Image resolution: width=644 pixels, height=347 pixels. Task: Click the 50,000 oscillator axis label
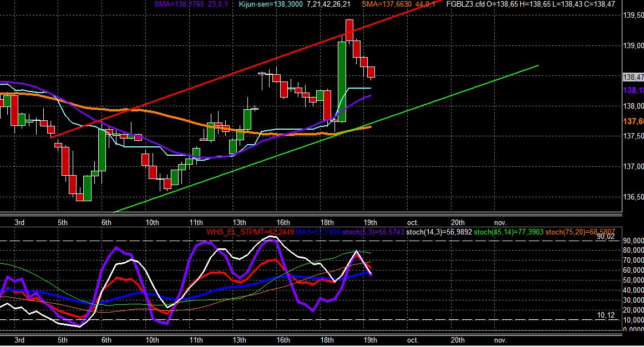pyautogui.click(x=633, y=280)
